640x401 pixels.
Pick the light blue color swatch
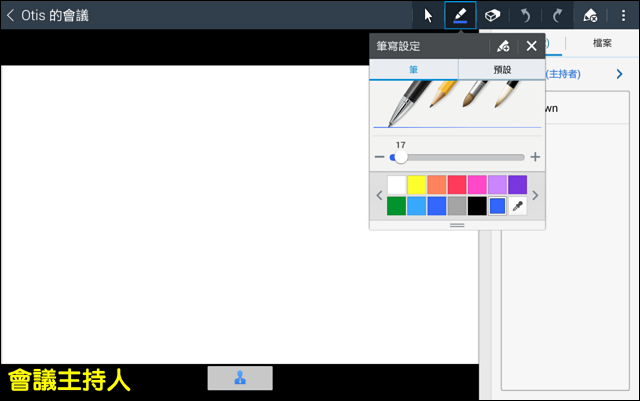[417, 206]
